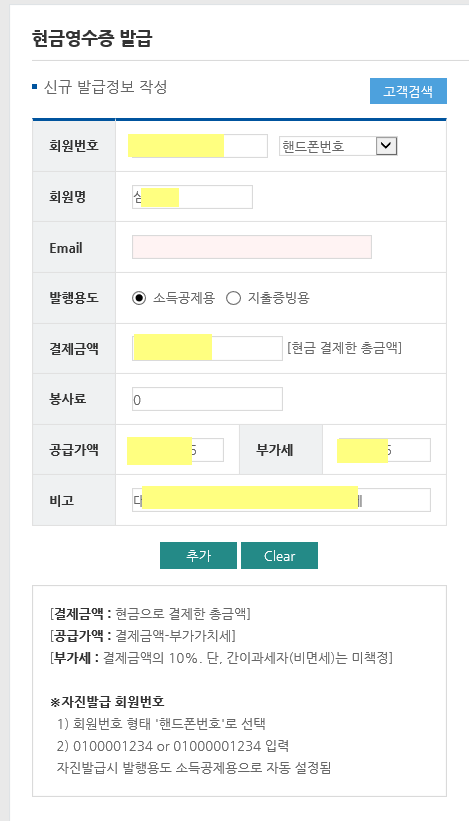This screenshot has width=469, height=821.
Task: Open the 핸드폰번호 dropdown arrow
Action: (x=387, y=146)
